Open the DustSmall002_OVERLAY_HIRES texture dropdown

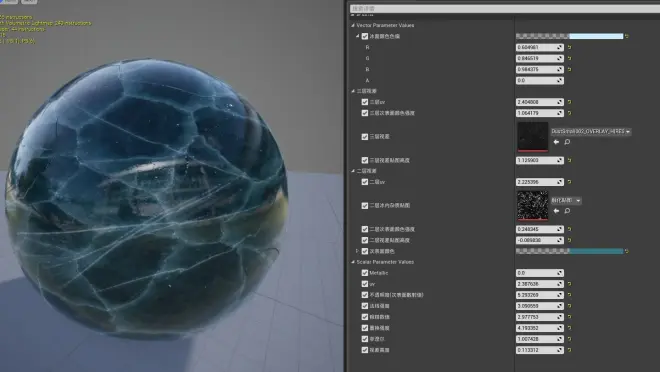coord(591,132)
